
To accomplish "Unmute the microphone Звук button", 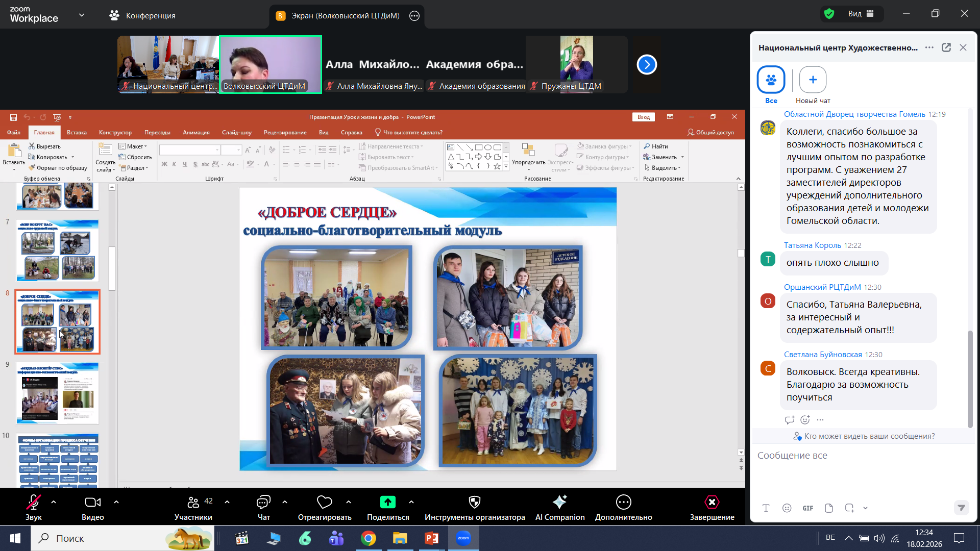I will (x=34, y=503).
